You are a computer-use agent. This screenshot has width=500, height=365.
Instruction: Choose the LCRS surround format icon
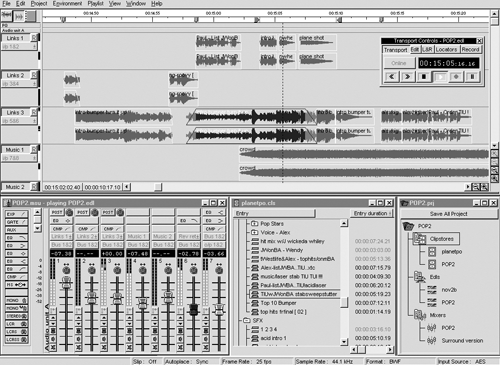(x=16, y=332)
